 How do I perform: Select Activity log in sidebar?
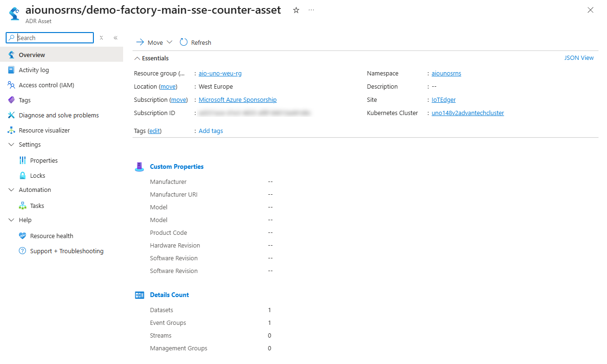click(33, 70)
